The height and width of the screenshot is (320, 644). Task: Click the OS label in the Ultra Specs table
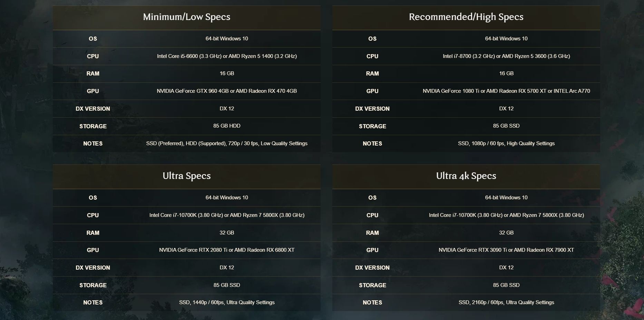coord(93,198)
